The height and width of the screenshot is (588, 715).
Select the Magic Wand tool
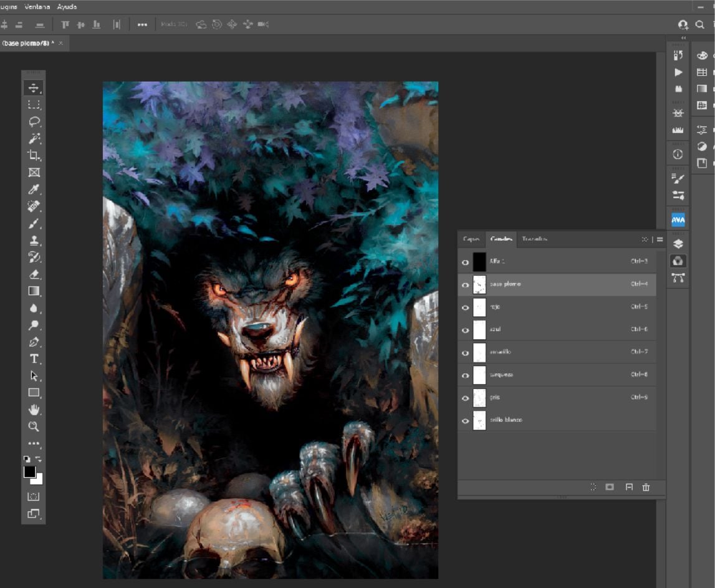[x=34, y=138]
